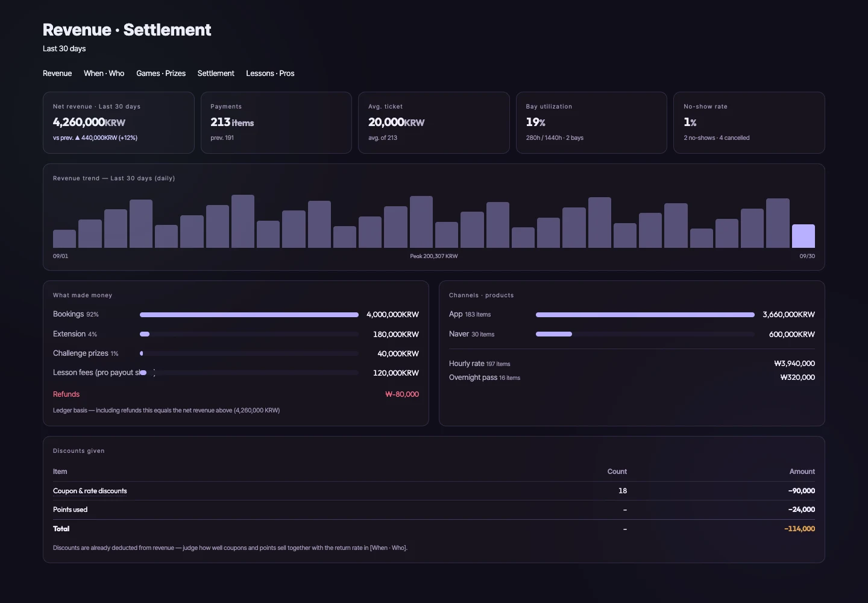Open the Games · Prizes tab
This screenshot has height=603, width=868.
point(161,74)
